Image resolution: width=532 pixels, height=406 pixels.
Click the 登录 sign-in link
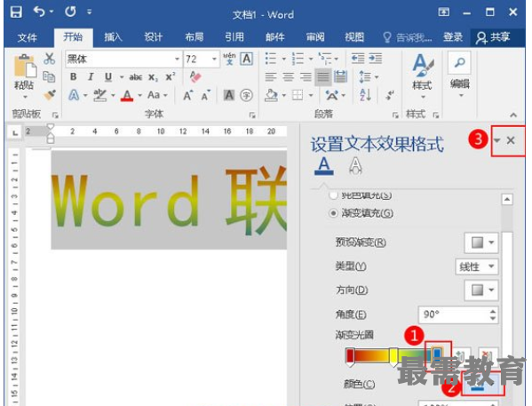pyautogui.click(x=453, y=37)
